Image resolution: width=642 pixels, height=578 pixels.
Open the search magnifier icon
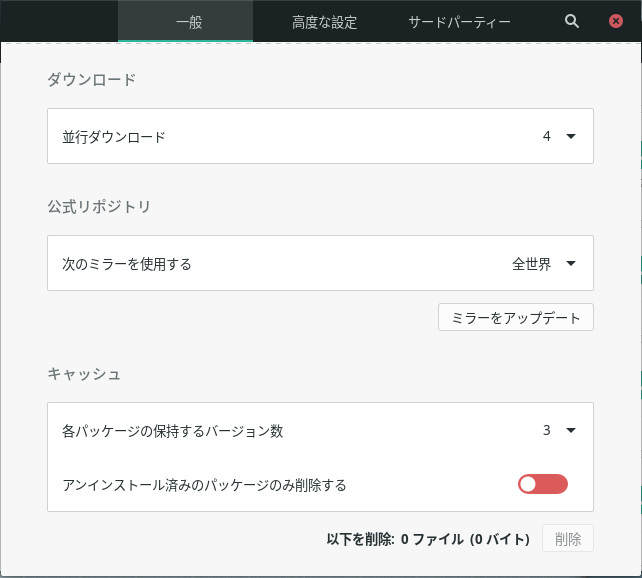click(x=572, y=21)
